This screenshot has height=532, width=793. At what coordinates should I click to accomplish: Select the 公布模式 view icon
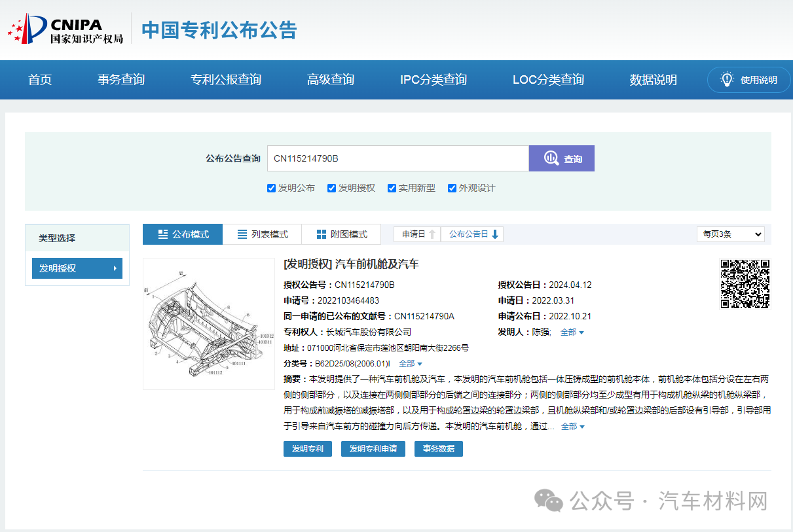coord(163,234)
